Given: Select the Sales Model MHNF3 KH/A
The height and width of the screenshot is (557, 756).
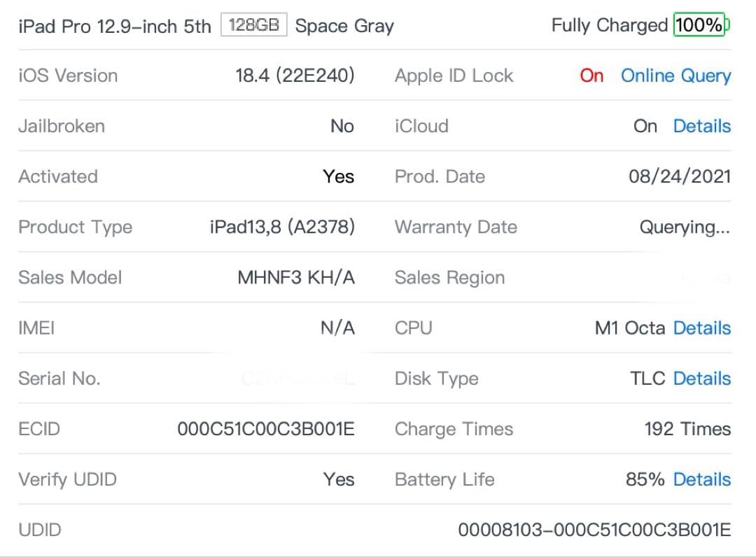Looking at the screenshot, I should [x=296, y=277].
